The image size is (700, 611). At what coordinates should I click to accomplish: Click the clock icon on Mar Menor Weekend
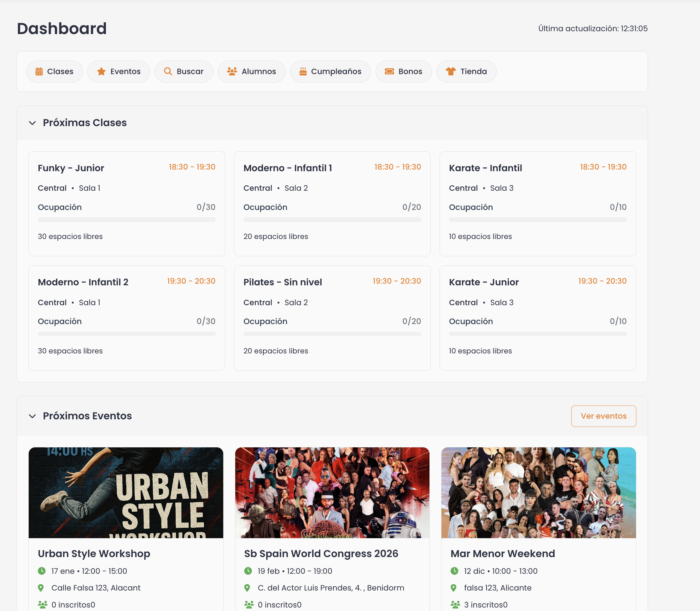point(454,571)
